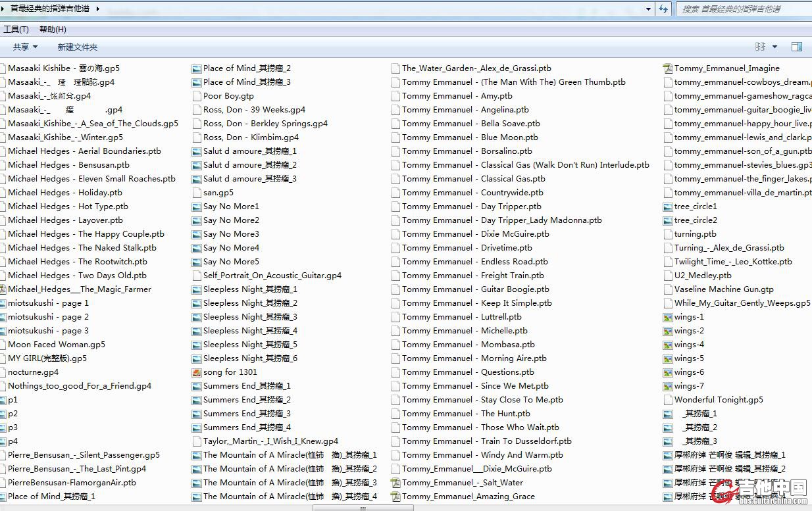Click the refresh button beside the address bar
This screenshot has height=511, width=812.
(x=663, y=9)
